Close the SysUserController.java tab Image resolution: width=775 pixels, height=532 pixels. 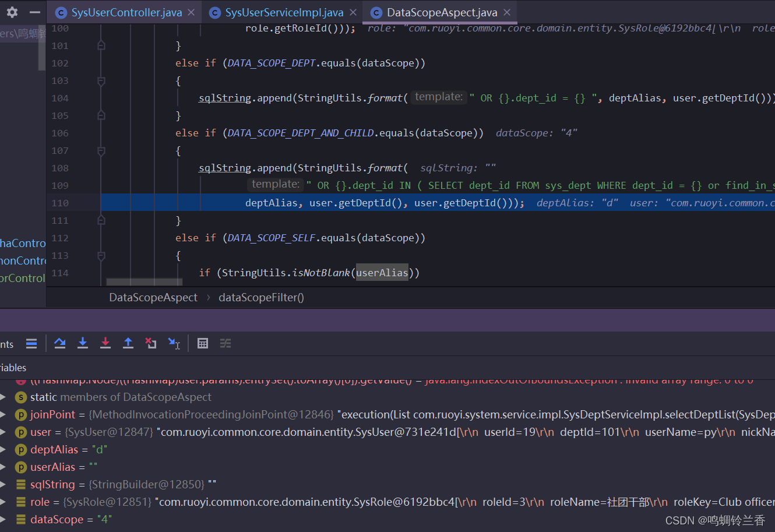click(x=191, y=12)
